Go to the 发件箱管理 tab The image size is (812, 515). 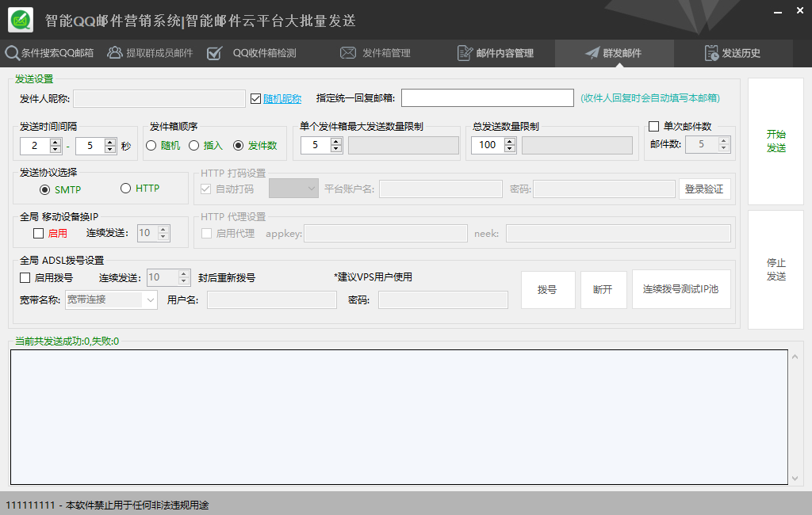coord(376,53)
